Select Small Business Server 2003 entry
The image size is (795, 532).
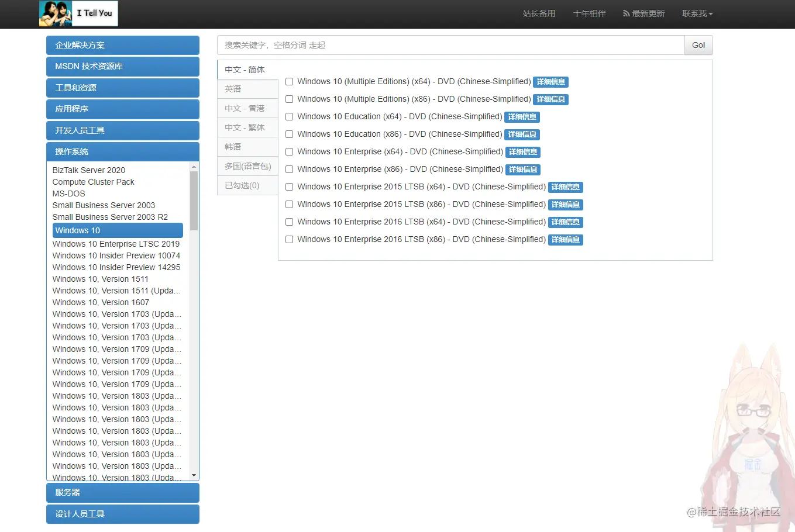tap(104, 205)
